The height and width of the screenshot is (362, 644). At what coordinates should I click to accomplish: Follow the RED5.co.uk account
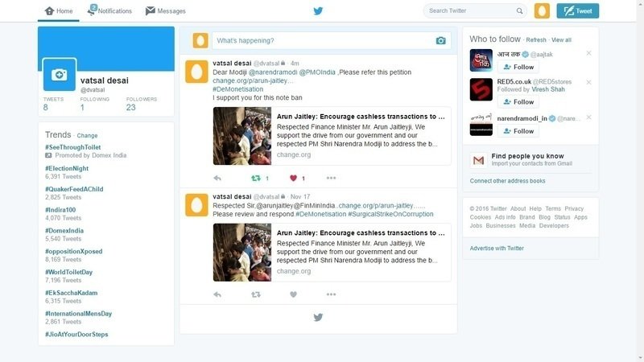click(x=518, y=102)
